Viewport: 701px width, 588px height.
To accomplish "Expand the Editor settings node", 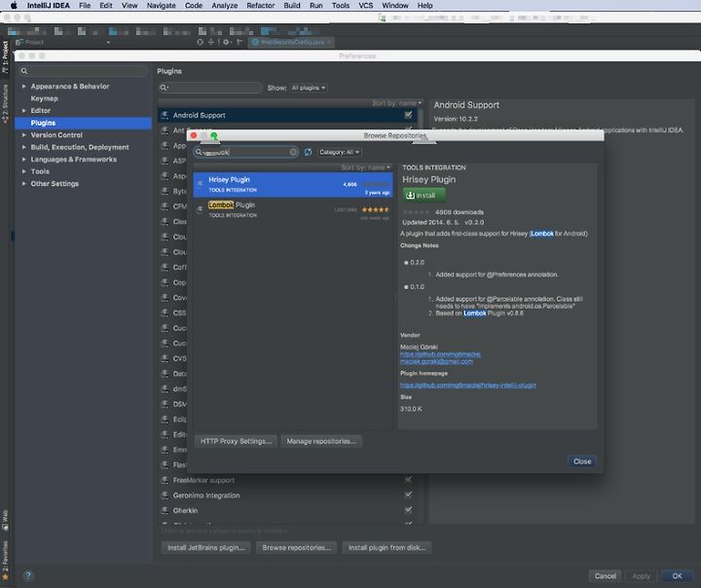I will (24, 110).
